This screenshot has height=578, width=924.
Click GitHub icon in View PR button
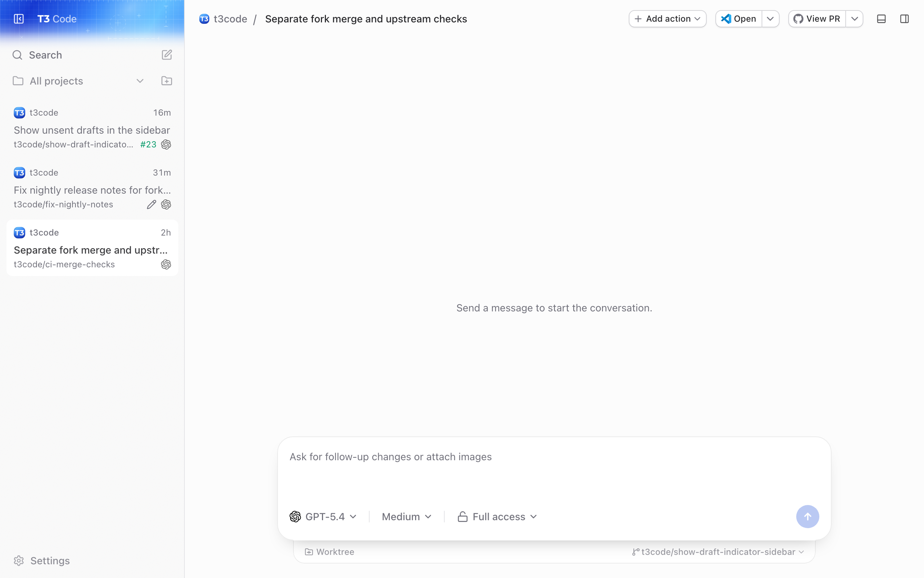coord(798,19)
